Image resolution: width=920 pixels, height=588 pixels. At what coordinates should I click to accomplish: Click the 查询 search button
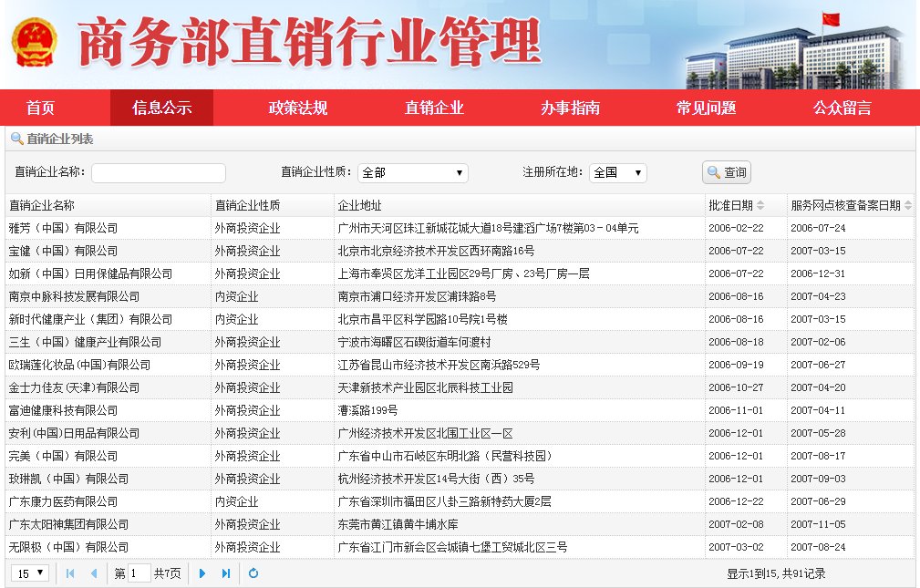tap(727, 172)
